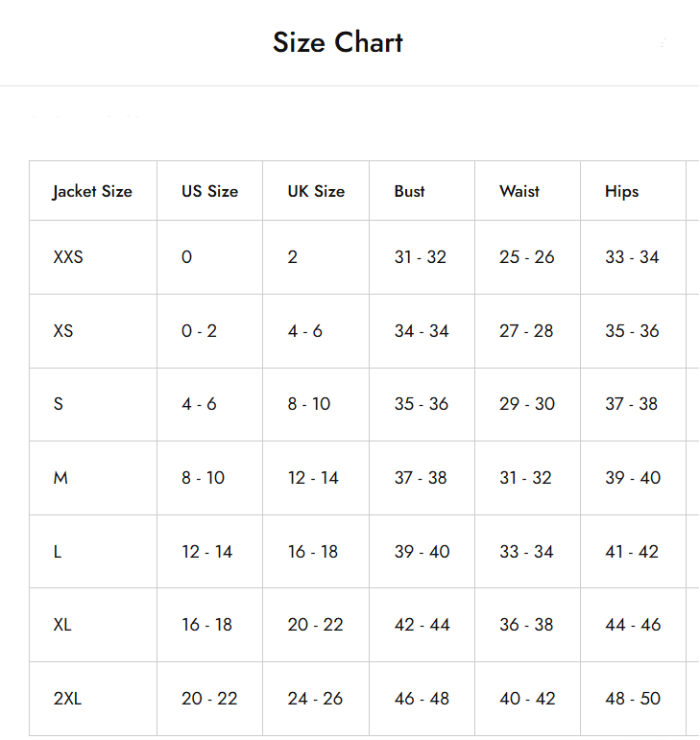
Task: Select the 2XL hips value 48 - 50
Action: 633,699
